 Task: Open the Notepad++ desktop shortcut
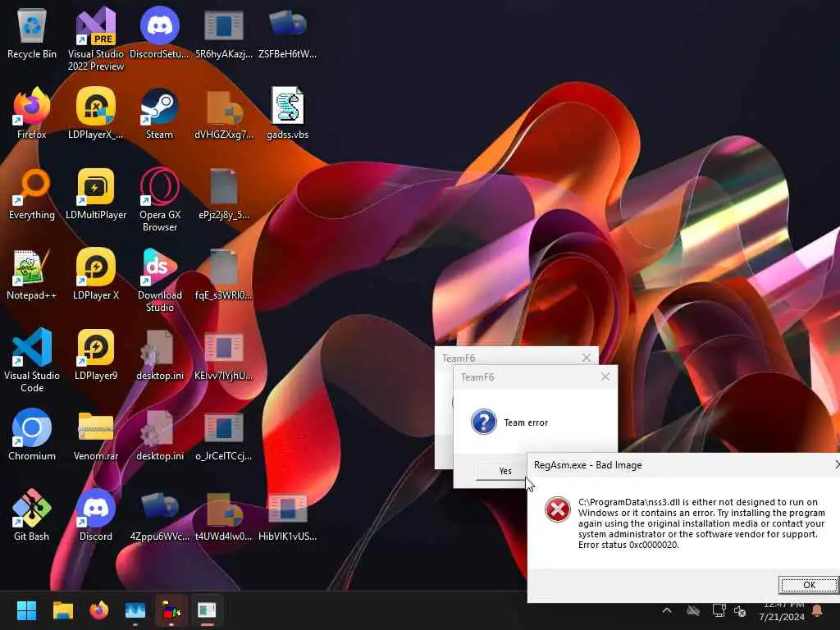(x=32, y=274)
